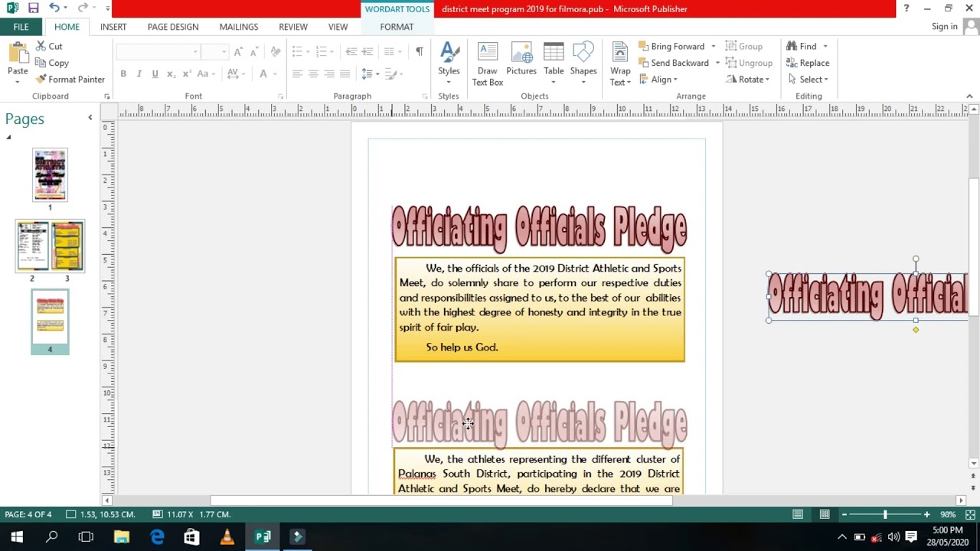Click the Draw Text Box tool
The height and width of the screenshot is (551, 980).
pyautogui.click(x=487, y=64)
